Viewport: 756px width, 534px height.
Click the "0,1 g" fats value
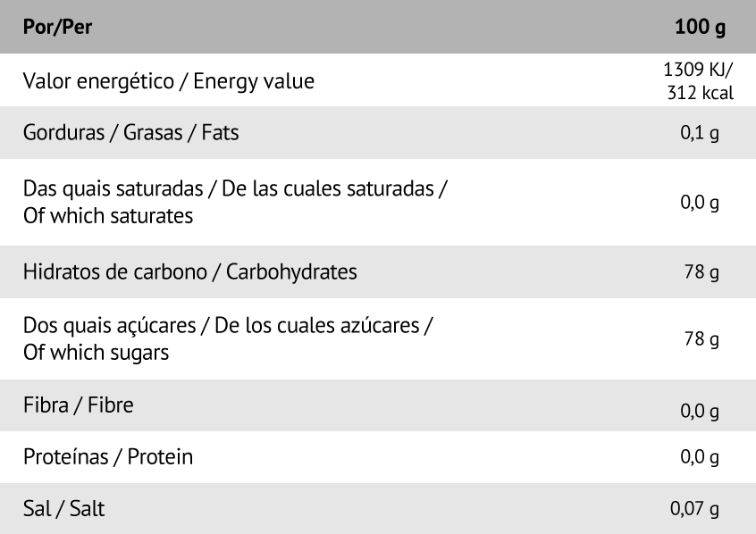click(x=700, y=134)
